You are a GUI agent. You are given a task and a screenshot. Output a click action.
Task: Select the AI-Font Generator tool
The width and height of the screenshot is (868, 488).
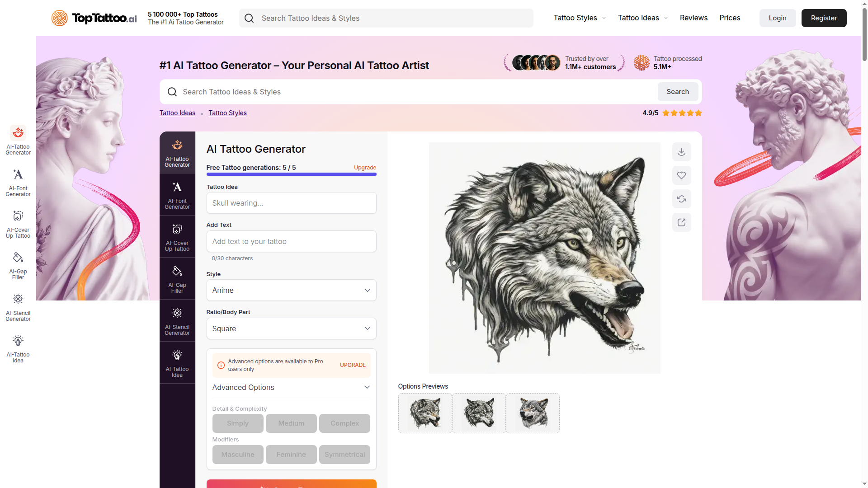tap(177, 194)
